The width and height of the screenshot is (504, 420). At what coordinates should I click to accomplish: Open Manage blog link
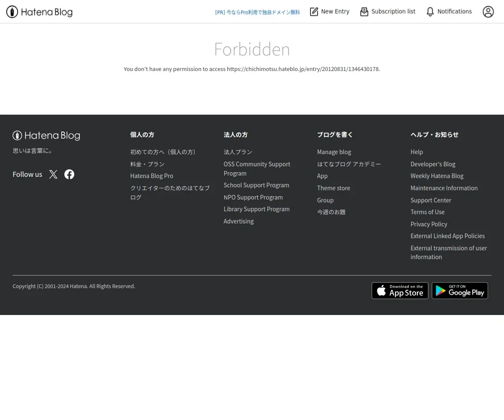pyautogui.click(x=334, y=152)
